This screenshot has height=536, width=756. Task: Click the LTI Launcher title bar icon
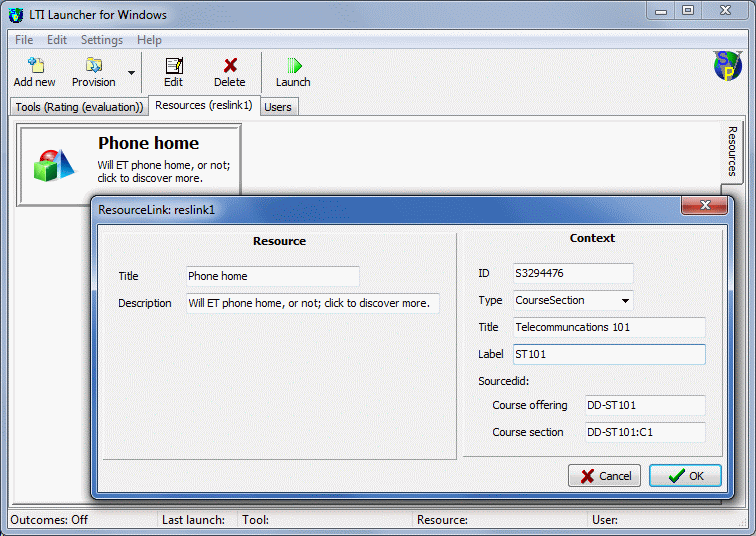pyautogui.click(x=16, y=15)
